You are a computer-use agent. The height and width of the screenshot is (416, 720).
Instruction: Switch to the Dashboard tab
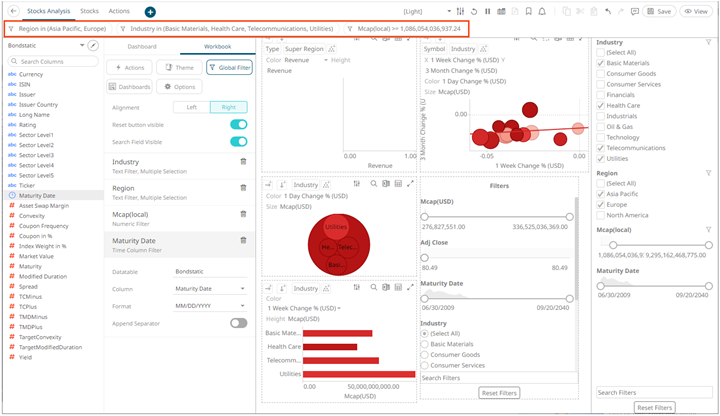pyautogui.click(x=142, y=46)
